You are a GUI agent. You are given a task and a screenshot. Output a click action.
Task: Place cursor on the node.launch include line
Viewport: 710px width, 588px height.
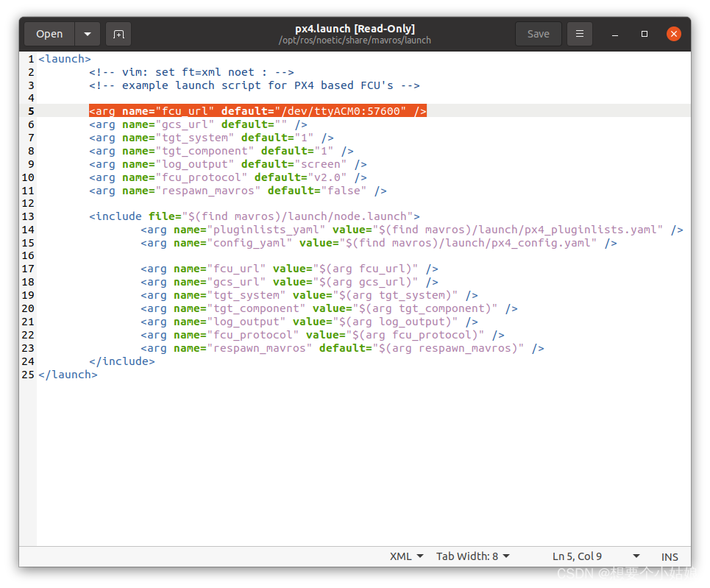coord(254,216)
